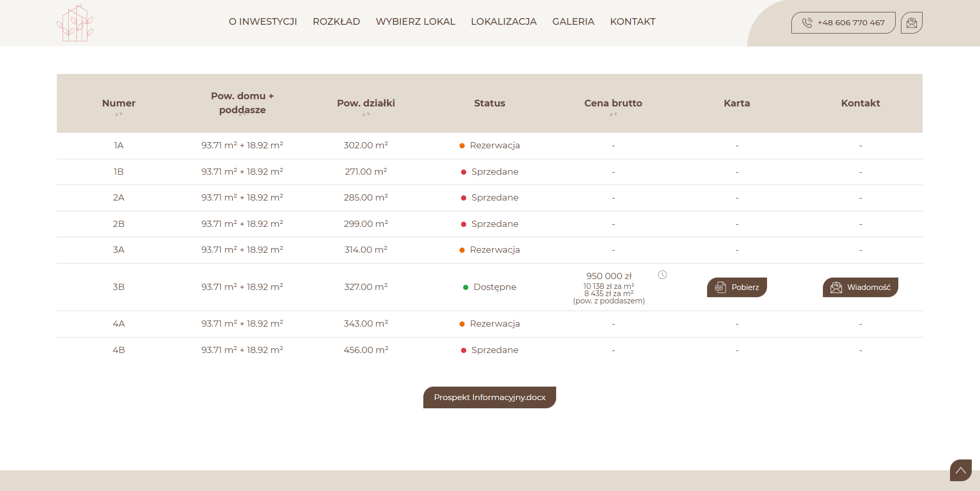This screenshot has height=491, width=980.
Task: Sort by Pow. domu + poddasze header
Action: tap(242, 103)
